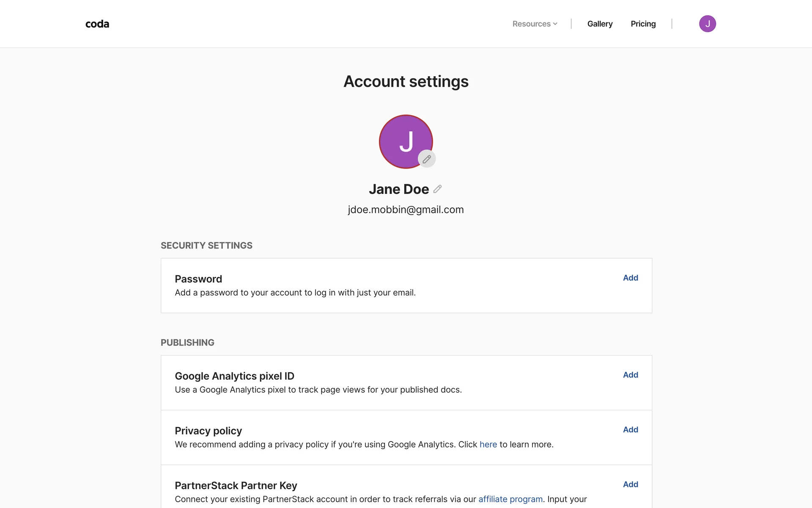The width and height of the screenshot is (812, 508).
Task: Click the coda logo
Action: pos(97,24)
